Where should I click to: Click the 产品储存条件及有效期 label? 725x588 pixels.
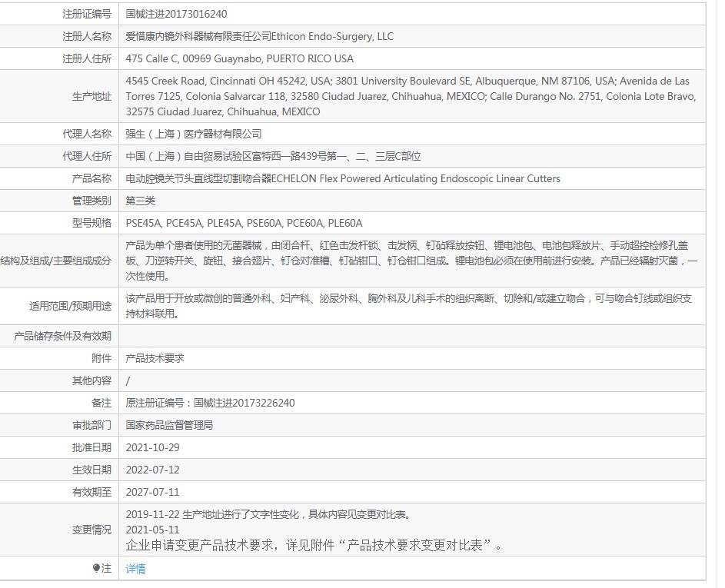pos(62,336)
